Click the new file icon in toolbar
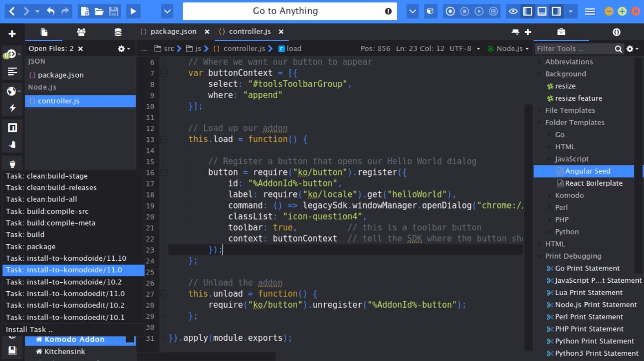644x361 pixels. tap(84, 11)
